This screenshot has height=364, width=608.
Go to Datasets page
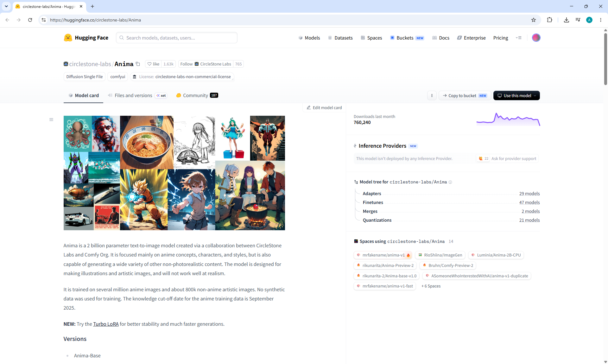[340, 38]
